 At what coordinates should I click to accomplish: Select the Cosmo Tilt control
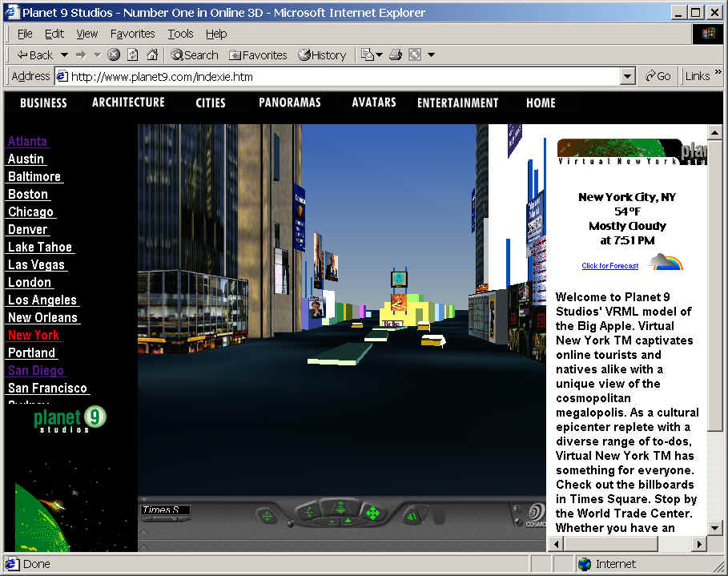pyautogui.click(x=308, y=513)
